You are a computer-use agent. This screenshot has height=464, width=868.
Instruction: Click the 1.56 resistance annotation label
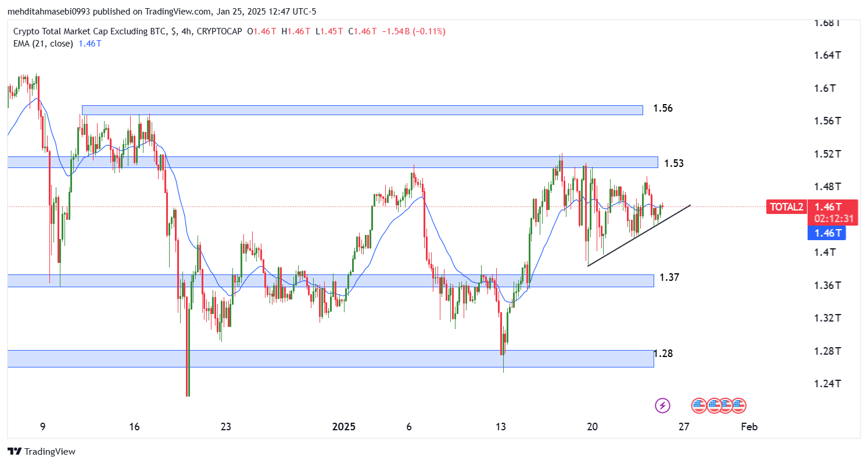(663, 108)
